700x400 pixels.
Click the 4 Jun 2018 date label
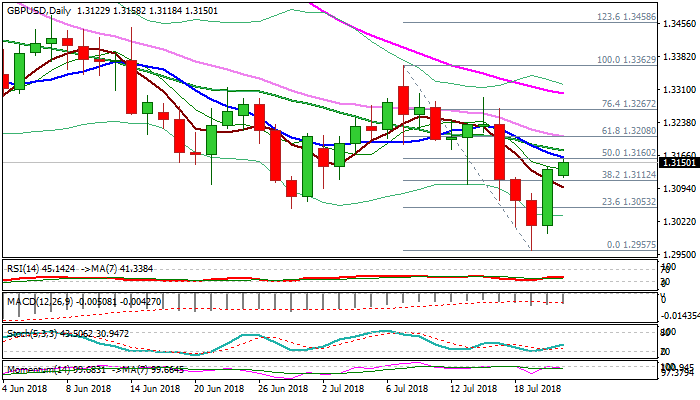pos(27,388)
